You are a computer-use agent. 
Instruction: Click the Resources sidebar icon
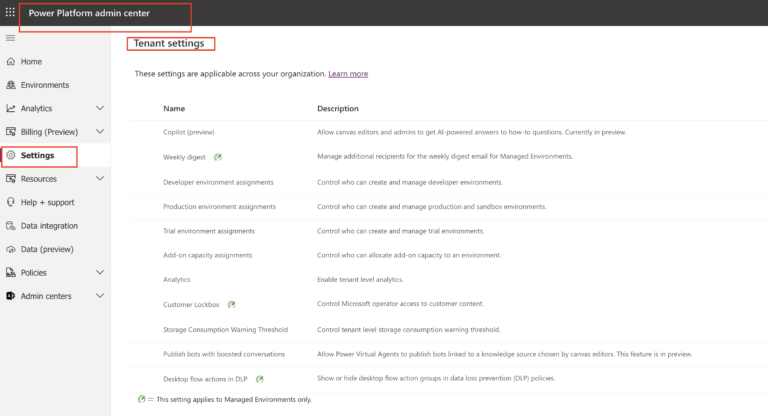[x=11, y=178]
